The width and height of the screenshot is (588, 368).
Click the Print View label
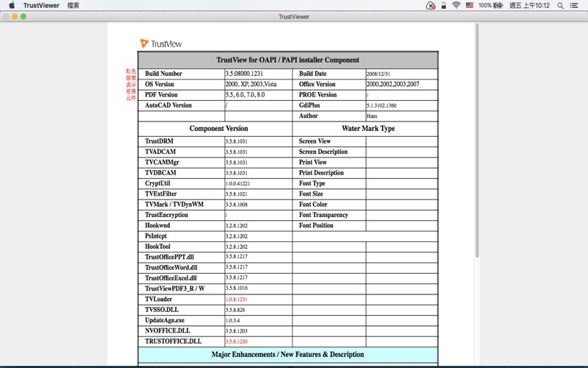coord(313,162)
